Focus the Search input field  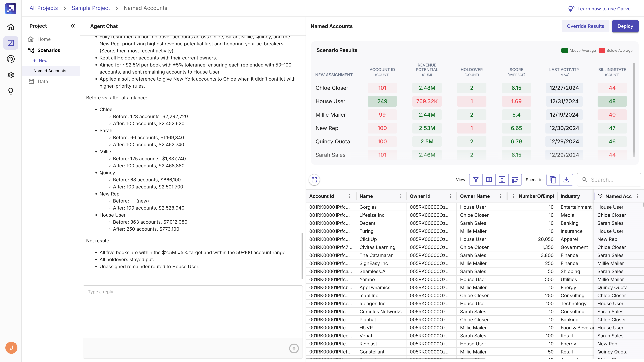[612, 180]
